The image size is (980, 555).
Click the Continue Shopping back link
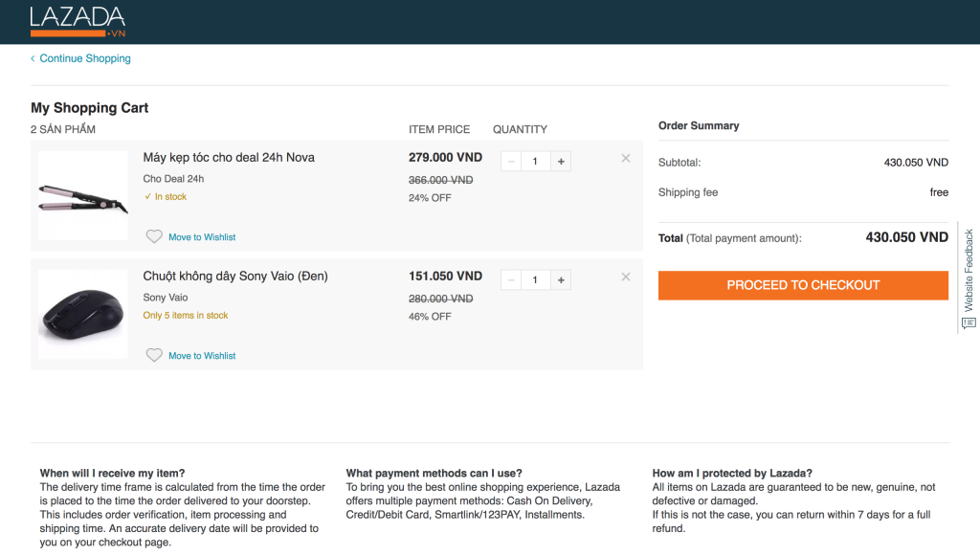pos(84,58)
